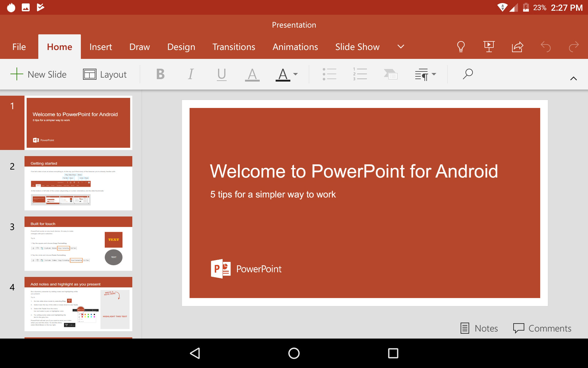Tap the Android Recents button

click(393, 353)
